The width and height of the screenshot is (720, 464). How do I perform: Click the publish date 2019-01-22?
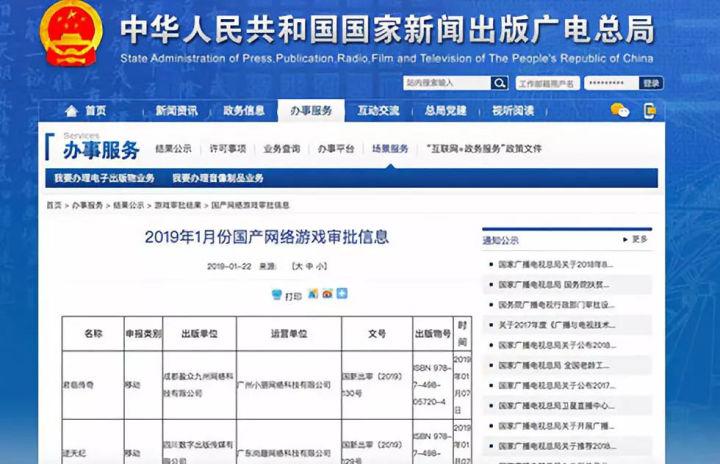[229, 266]
